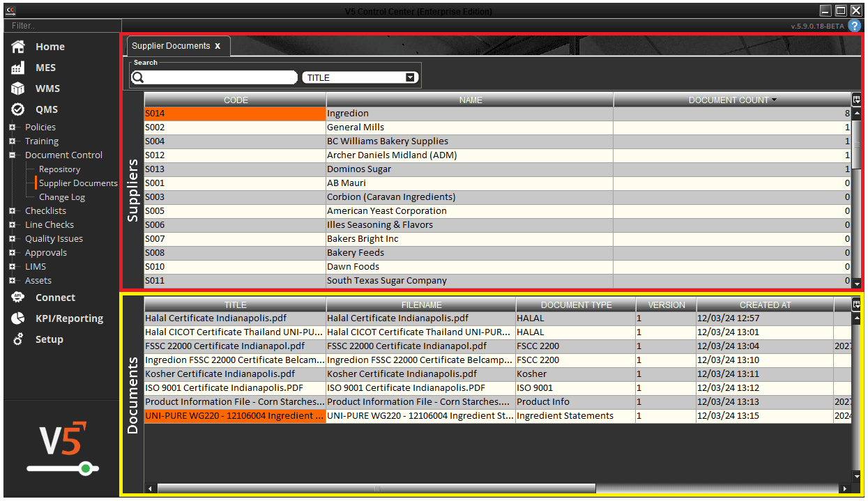Viewport: 868px width, 501px height.
Task: Open the Home menu
Action: click(x=50, y=47)
